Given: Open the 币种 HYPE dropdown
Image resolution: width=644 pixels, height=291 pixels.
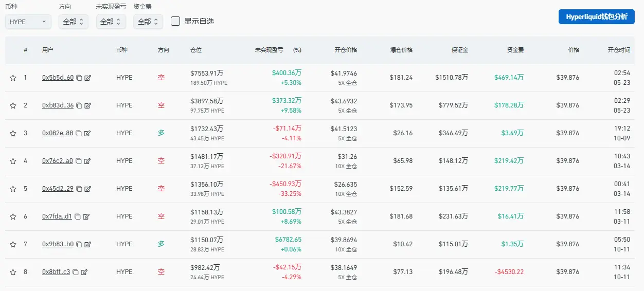Looking at the screenshot, I should click(28, 22).
